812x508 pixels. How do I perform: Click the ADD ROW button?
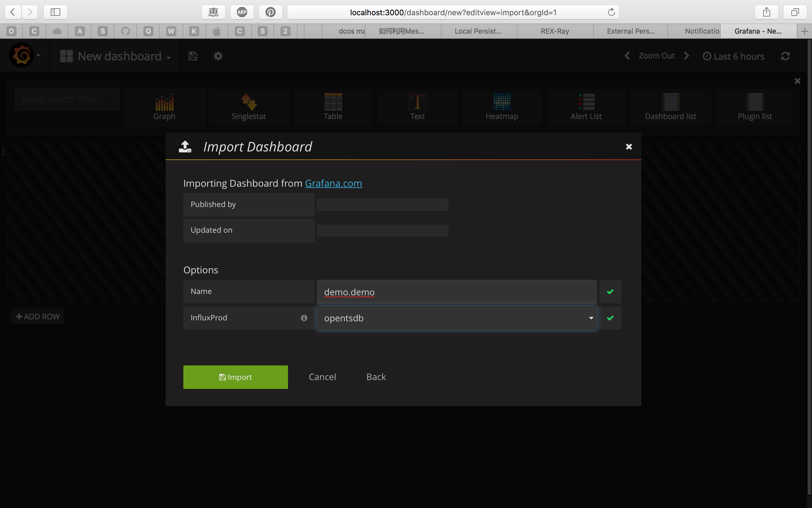click(x=37, y=317)
